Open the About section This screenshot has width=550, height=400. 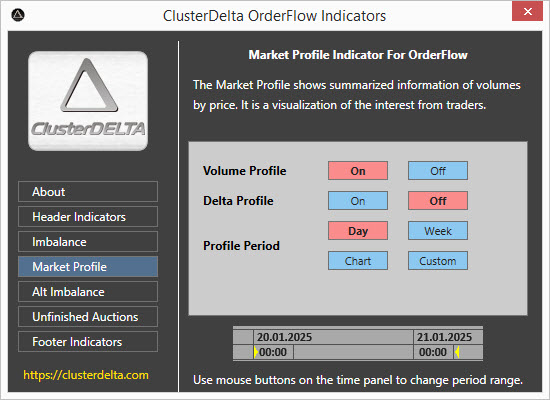(x=88, y=192)
